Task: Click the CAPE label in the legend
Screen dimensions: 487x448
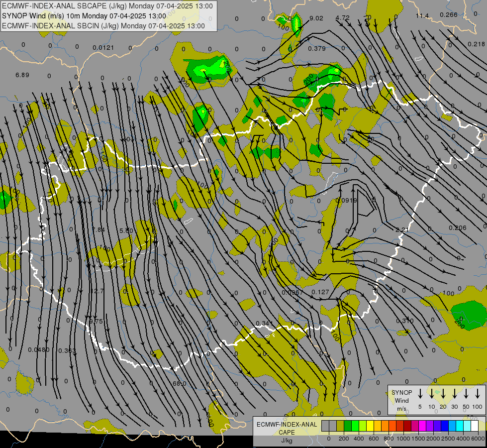Action: pyautogui.click(x=287, y=433)
